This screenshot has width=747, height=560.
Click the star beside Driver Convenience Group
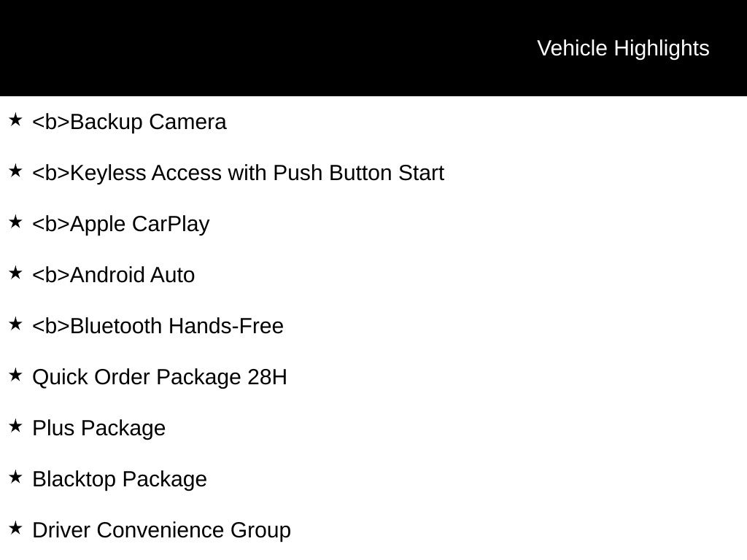[15, 528]
